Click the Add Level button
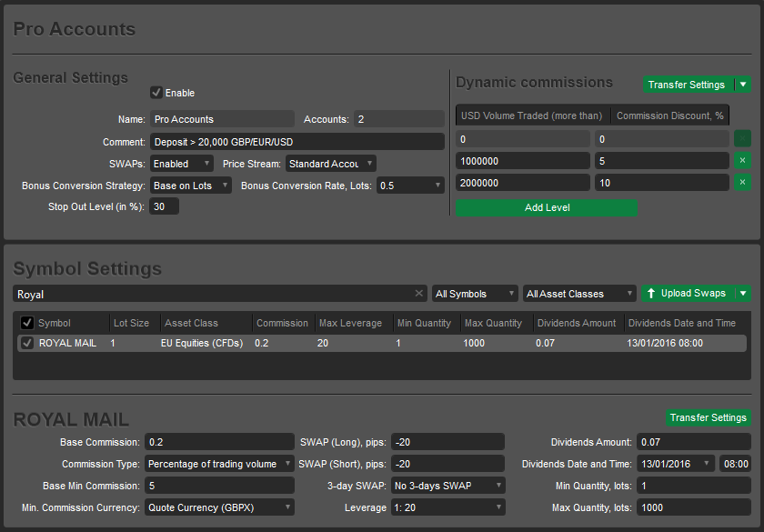Screen dimensions: 764x532 click(547, 207)
